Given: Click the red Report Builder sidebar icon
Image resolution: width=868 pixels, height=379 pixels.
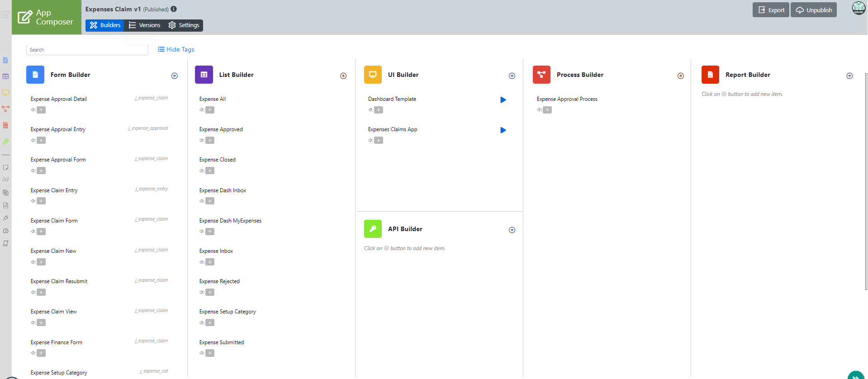Looking at the screenshot, I should (x=5, y=125).
